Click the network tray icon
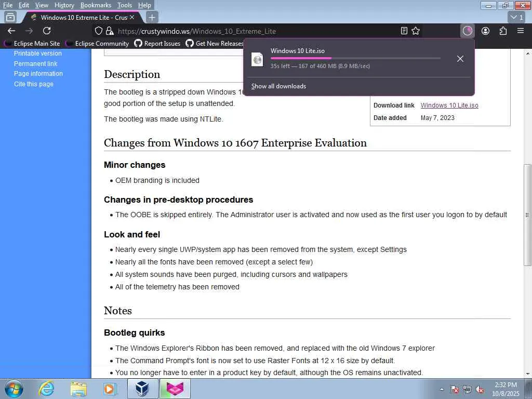Screen dimensions: 532x399 [x=467, y=389]
